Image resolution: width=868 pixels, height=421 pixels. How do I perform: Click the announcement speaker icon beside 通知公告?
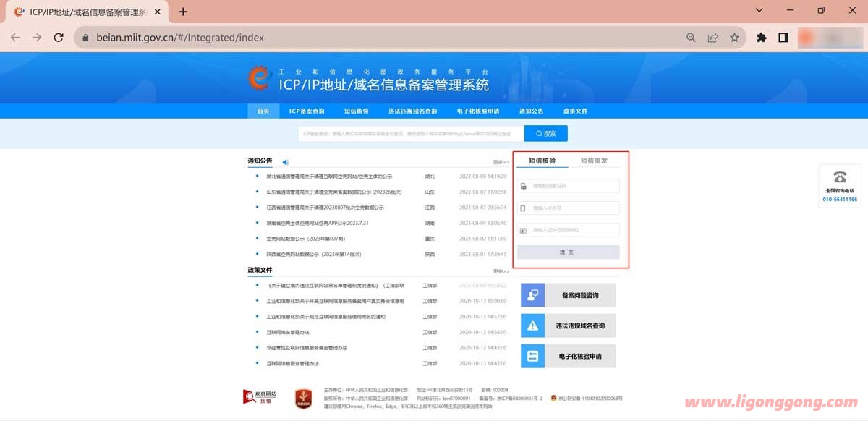click(x=285, y=162)
